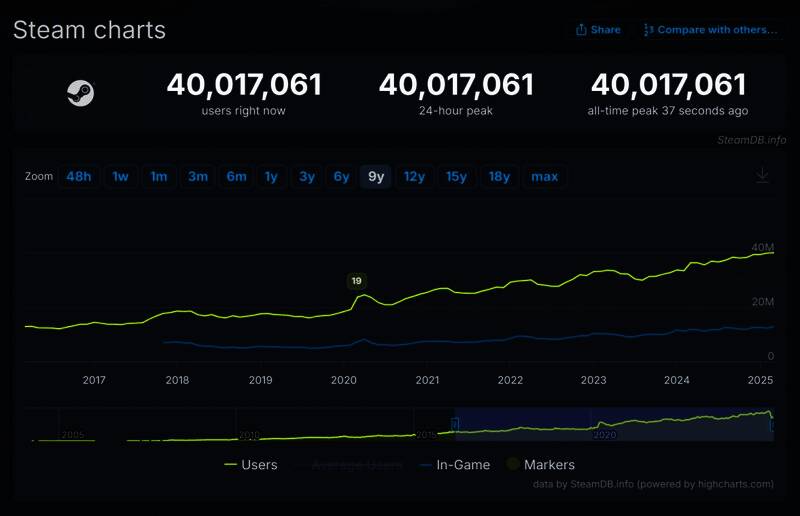Image resolution: width=800 pixels, height=516 pixels.
Task: Toggle the Users series in legend
Action: point(251,464)
